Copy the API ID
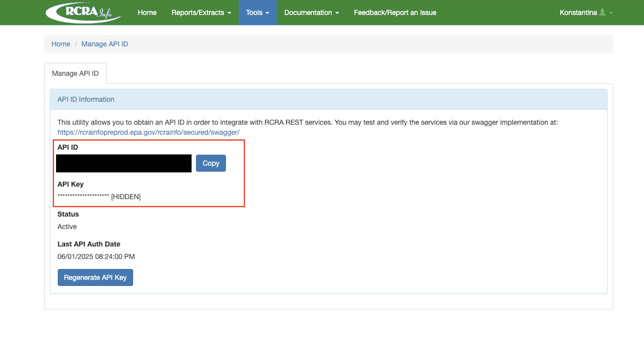 (211, 163)
